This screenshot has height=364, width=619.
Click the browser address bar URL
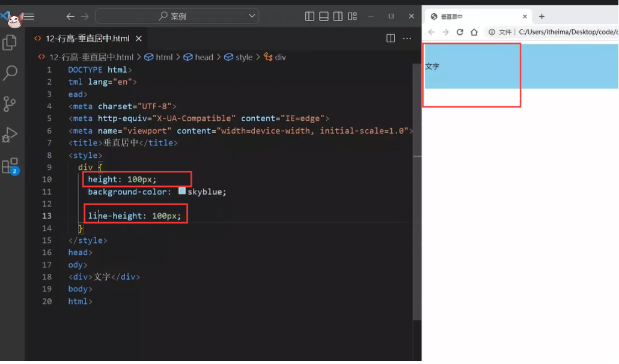(x=565, y=32)
